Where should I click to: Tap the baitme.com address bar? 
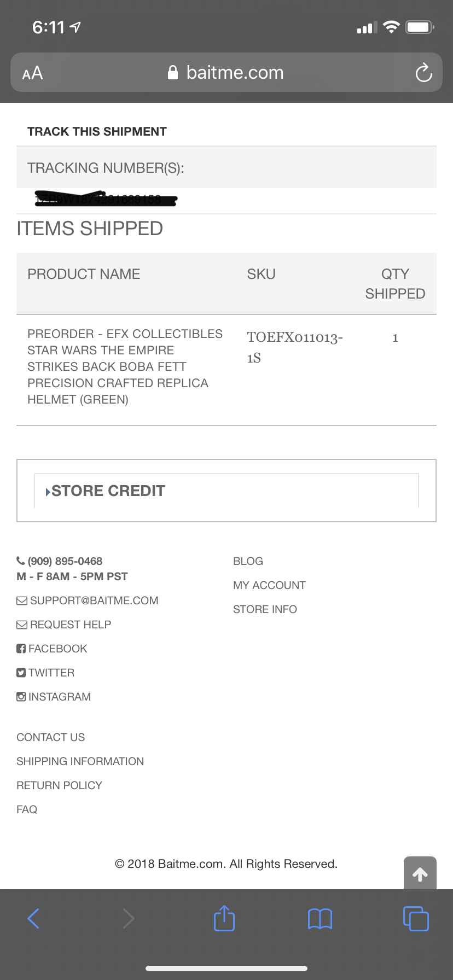coord(226,72)
